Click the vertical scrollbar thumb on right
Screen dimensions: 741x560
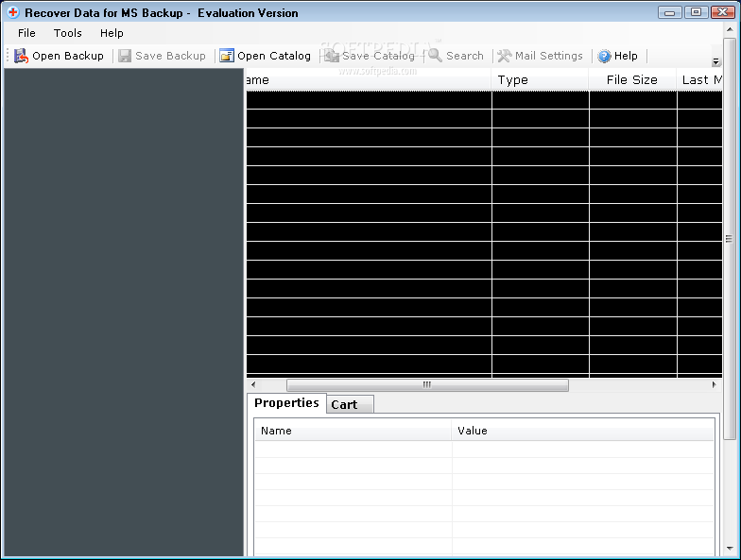pos(730,238)
